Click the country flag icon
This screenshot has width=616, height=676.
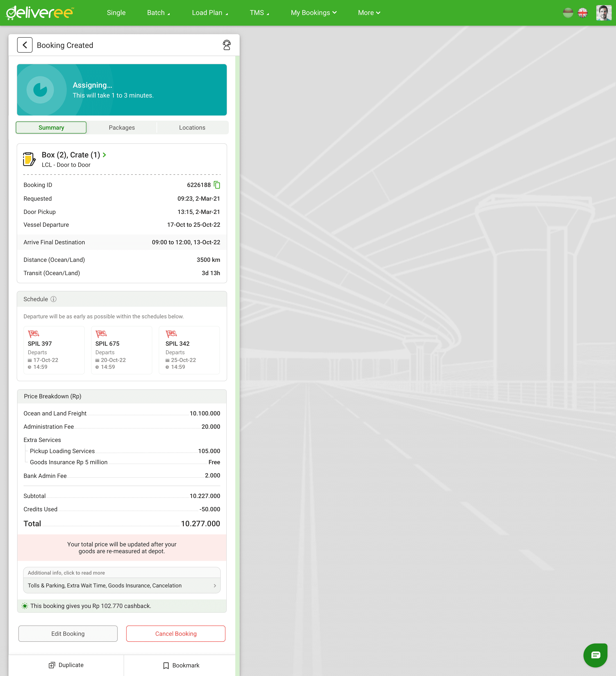pyautogui.click(x=568, y=13)
